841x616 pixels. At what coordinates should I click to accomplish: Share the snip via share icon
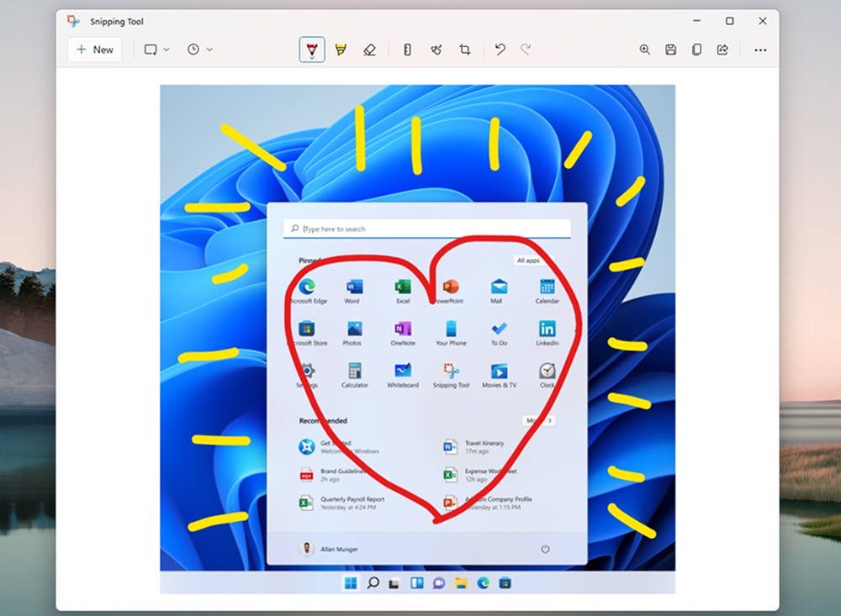(x=722, y=50)
